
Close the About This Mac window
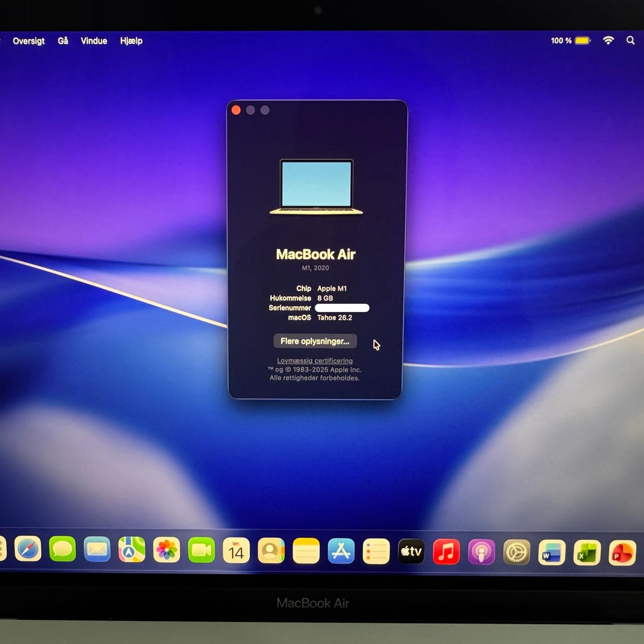236,110
